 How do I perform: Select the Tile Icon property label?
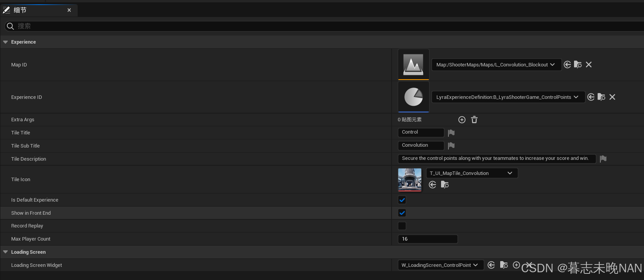click(x=20, y=180)
